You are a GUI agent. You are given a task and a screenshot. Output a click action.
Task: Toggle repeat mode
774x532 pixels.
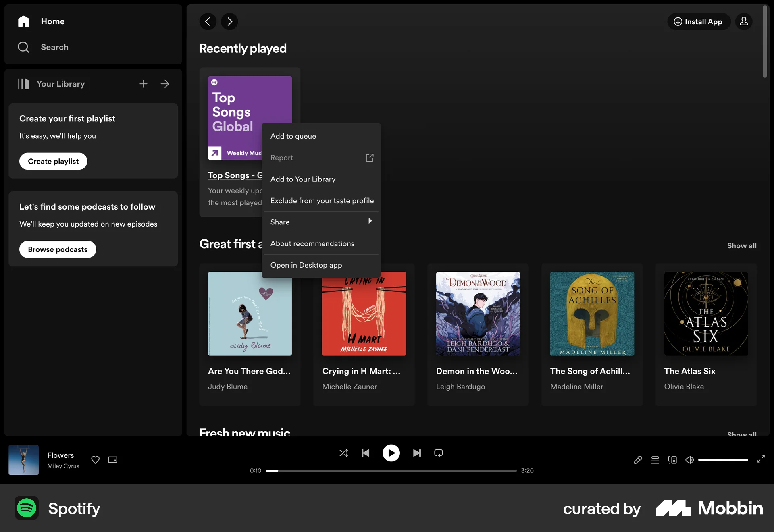point(438,453)
